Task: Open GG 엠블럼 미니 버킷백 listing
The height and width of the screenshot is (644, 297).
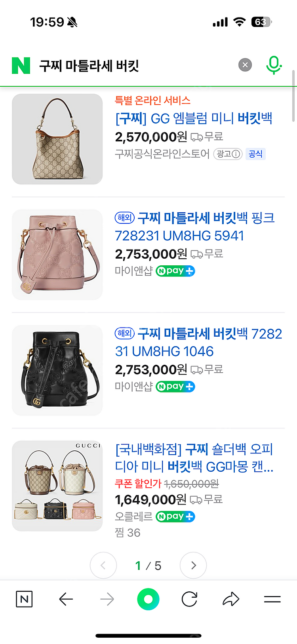Action: click(194, 118)
